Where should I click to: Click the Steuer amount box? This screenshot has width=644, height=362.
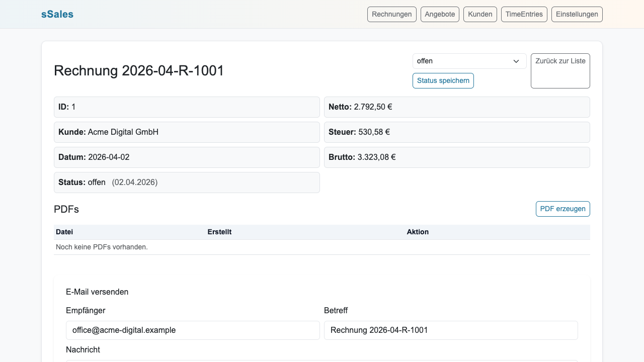click(456, 132)
